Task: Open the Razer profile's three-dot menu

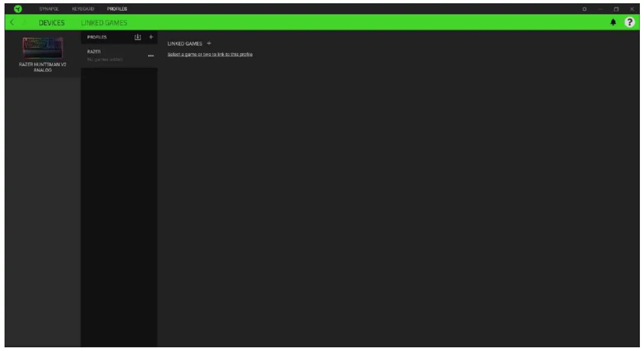Action: [151, 56]
